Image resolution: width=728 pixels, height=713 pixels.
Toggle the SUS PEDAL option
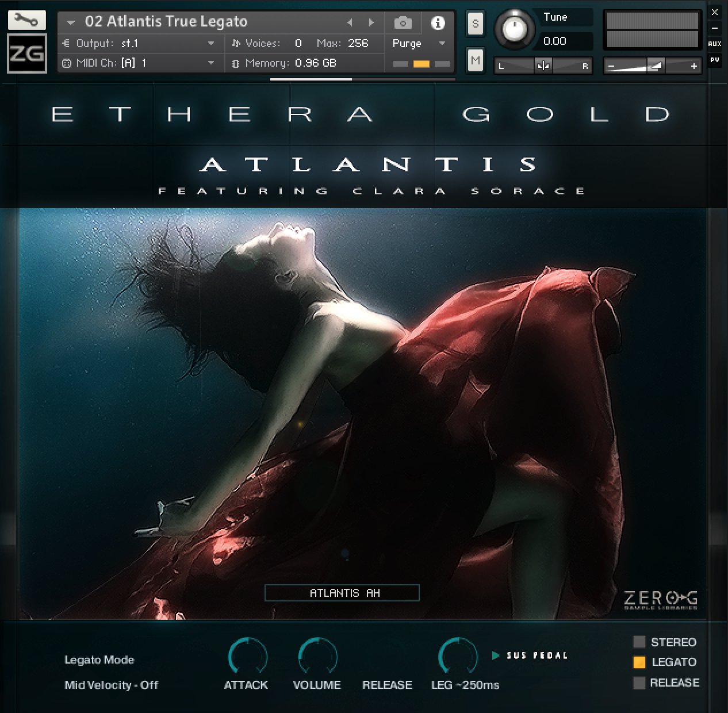[x=537, y=655]
